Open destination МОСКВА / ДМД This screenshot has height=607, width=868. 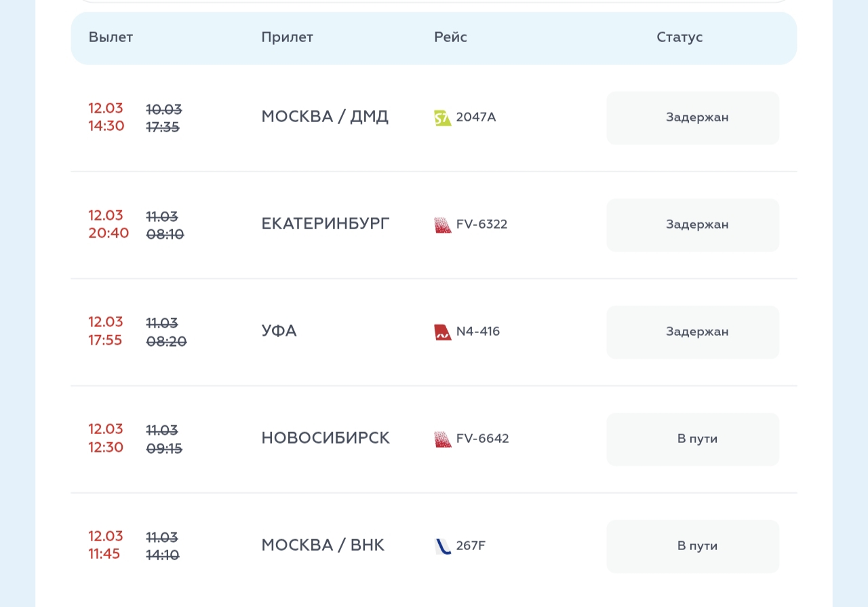point(325,117)
